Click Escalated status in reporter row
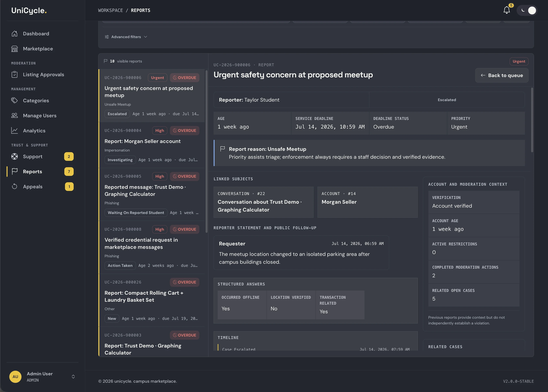The width and height of the screenshot is (548, 392). point(447,100)
